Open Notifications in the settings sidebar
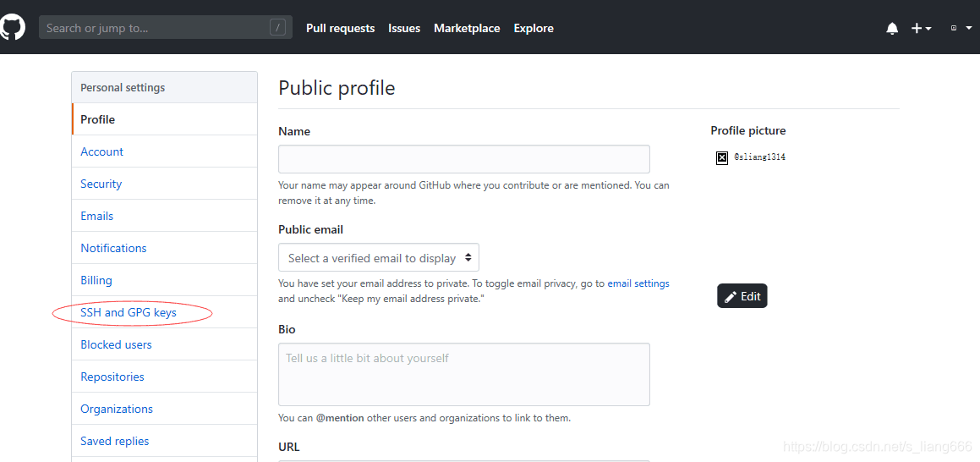The height and width of the screenshot is (462, 980). click(113, 248)
